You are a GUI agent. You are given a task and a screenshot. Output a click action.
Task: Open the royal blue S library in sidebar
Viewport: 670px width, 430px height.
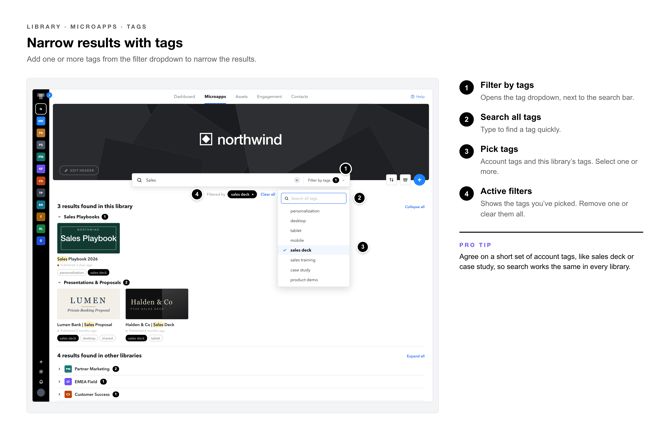[41, 241]
